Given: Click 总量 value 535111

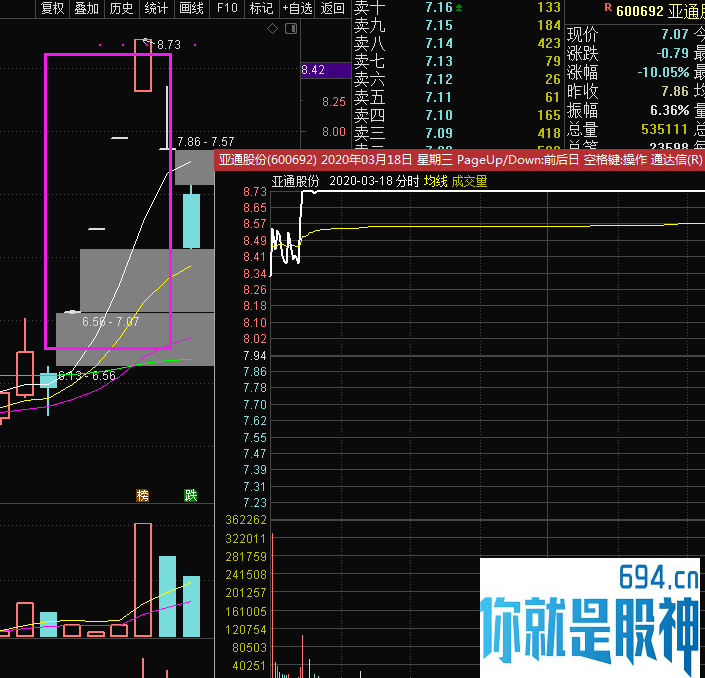Looking at the screenshot, I should tap(665, 129).
